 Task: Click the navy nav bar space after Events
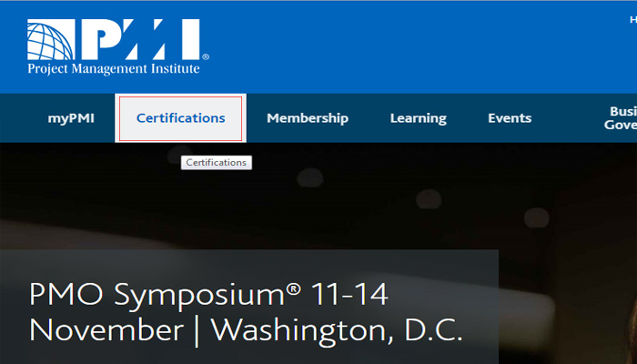(567, 118)
